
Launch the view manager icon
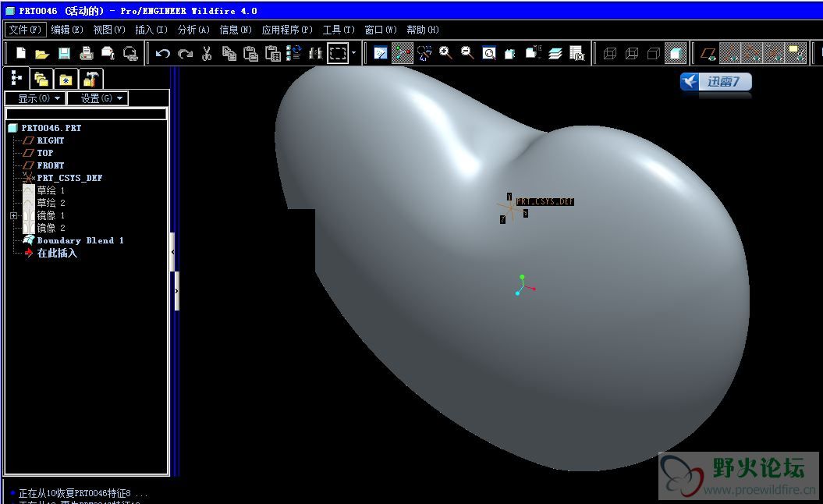[576, 53]
